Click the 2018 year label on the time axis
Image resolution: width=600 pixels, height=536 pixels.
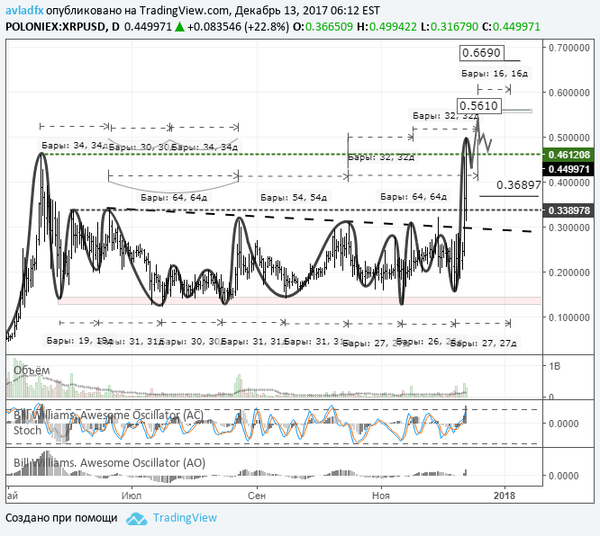point(504,496)
